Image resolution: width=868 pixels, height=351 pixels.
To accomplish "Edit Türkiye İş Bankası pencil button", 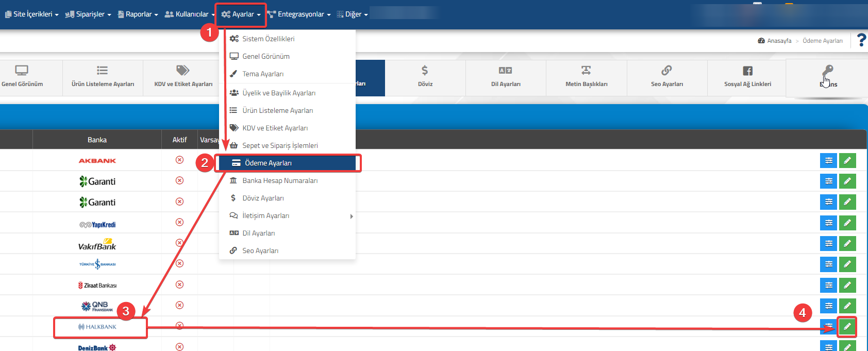I will (x=847, y=264).
